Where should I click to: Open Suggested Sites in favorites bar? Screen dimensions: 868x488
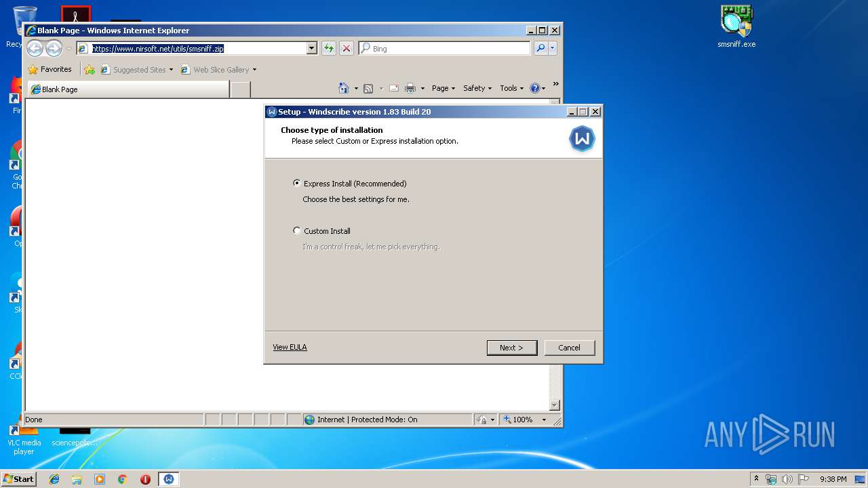136,69
